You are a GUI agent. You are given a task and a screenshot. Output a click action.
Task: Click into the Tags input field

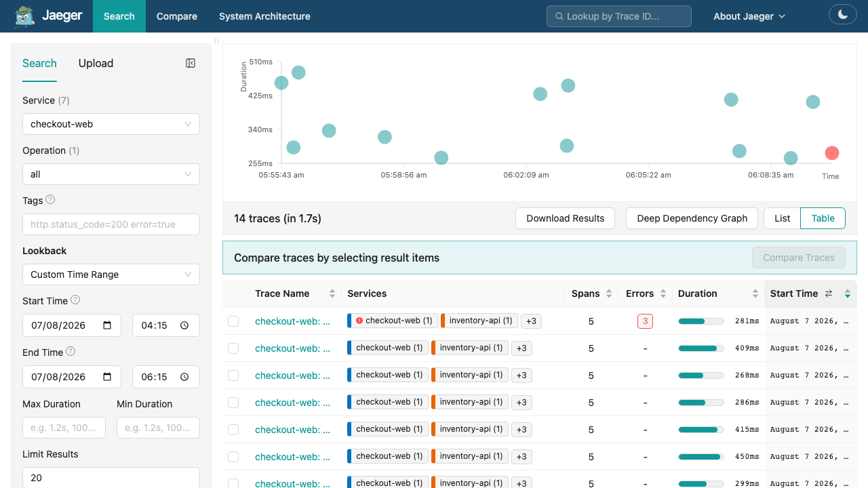[x=111, y=224]
